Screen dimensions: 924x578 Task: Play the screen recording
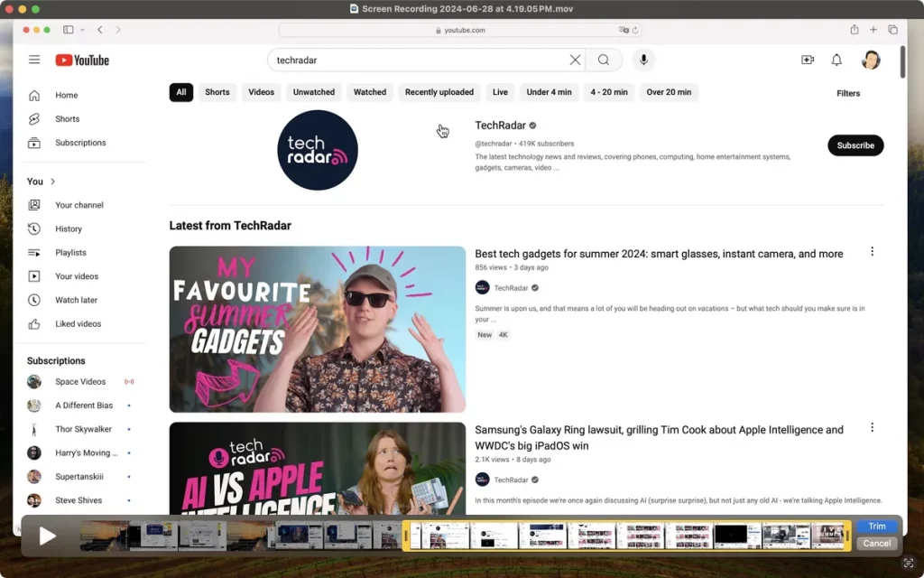[x=47, y=536]
